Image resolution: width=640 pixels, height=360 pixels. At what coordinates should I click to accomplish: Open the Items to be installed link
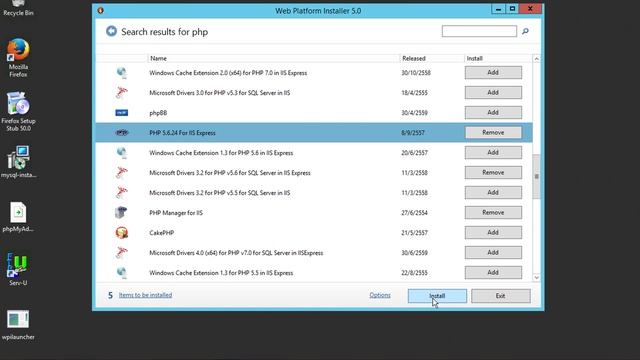(x=145, y=295)
